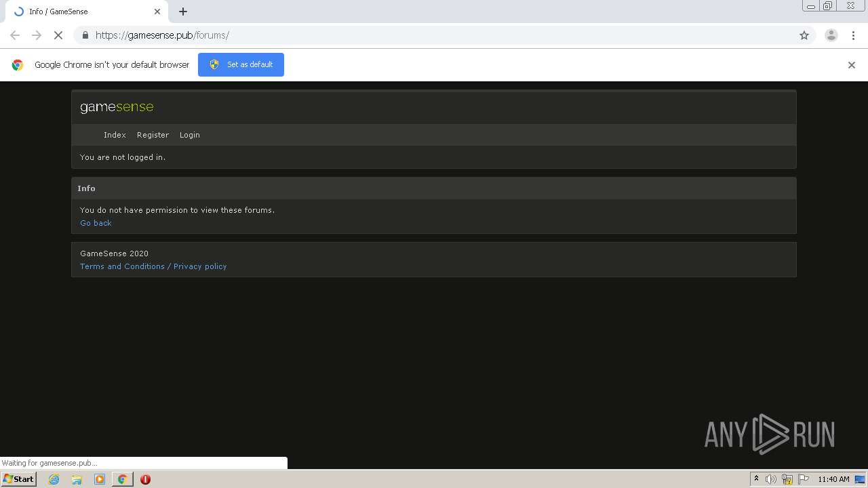Open the Chrome profile avatar
The height and width of the screenshot is (488, 868).
831,35
